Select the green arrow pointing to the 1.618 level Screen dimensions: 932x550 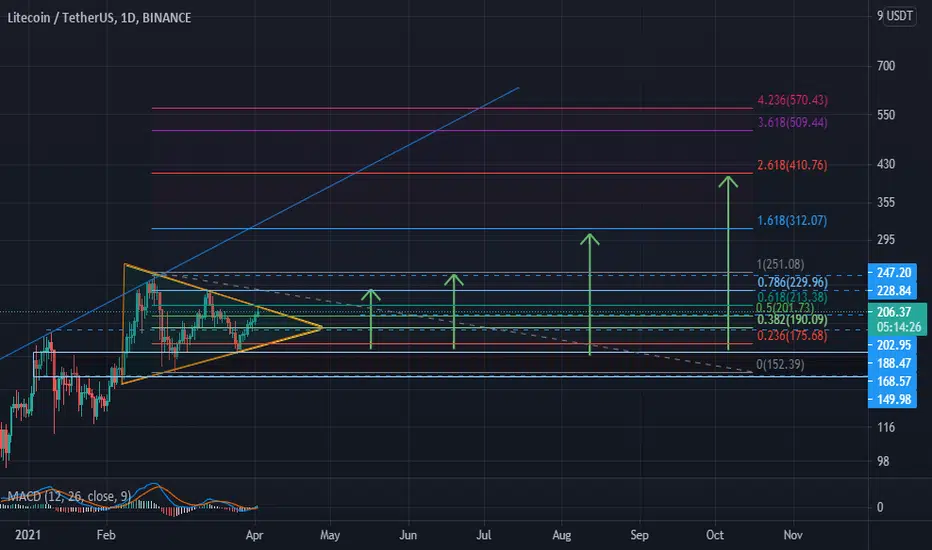(x=590, y=294)
